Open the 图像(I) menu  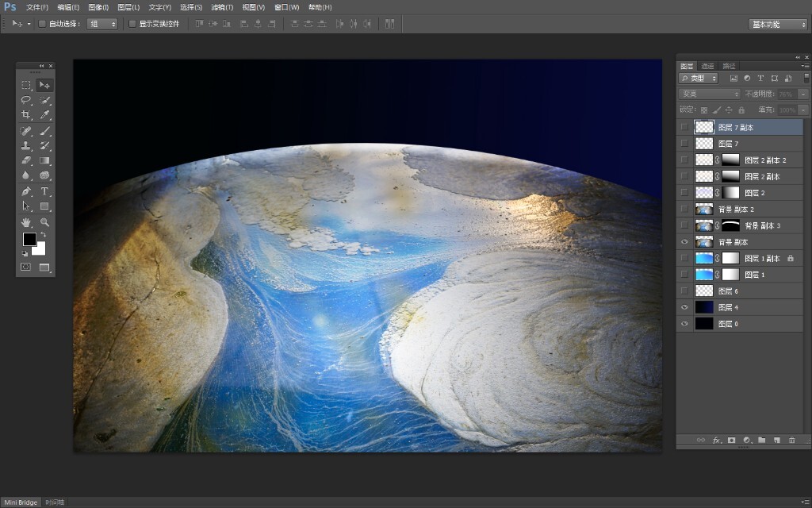tap(98, 7)
